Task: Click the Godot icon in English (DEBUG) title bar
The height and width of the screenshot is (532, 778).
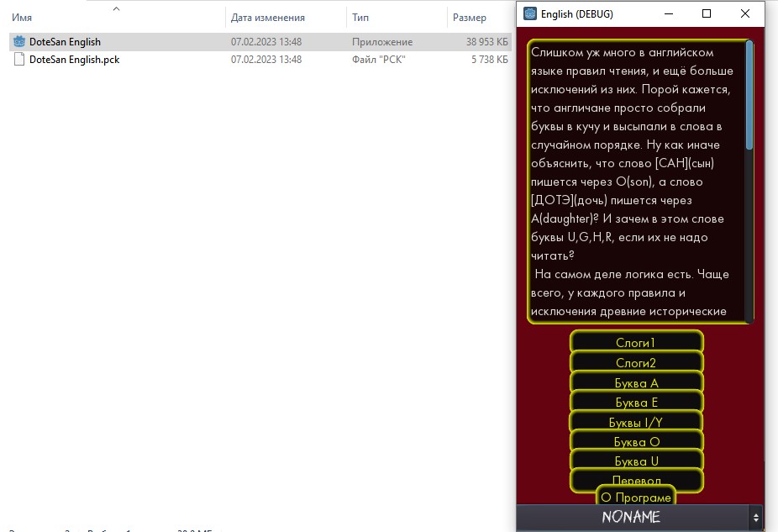Action: click(x=530, y=13)
